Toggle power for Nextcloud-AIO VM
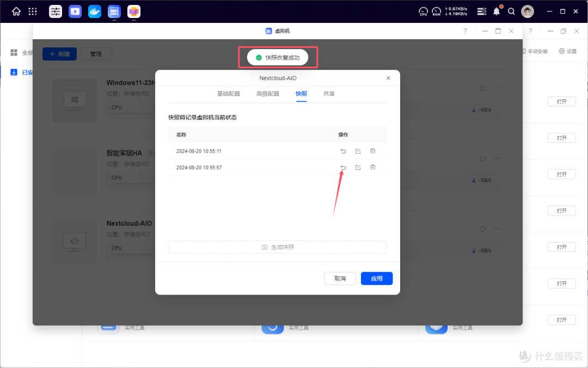Screen dimensions: 588x368 [483, 228]
